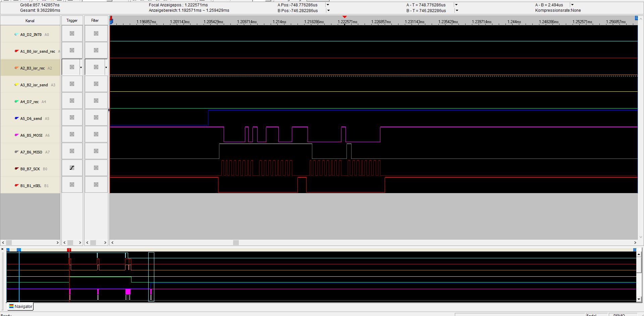The width and height of the screenshot is (644, 316).
Task: Click the A6_B5_MOSI channel color icon
Action: point(16,135)
